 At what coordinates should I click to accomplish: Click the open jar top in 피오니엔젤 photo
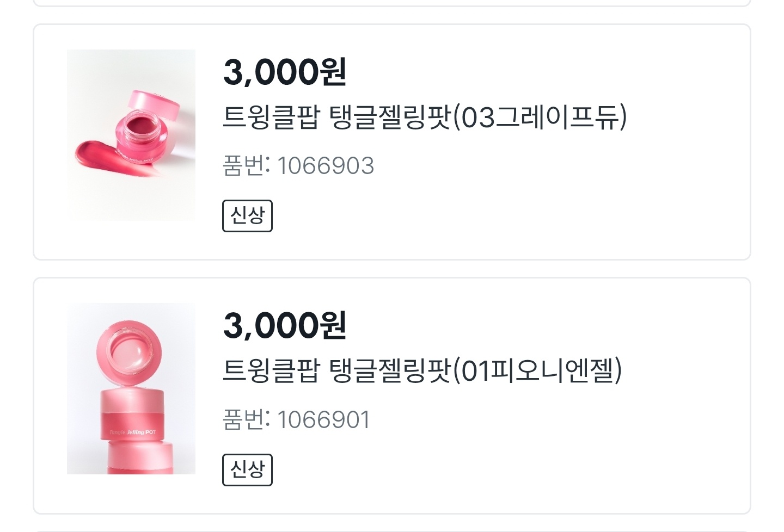(x=129, y=350)
